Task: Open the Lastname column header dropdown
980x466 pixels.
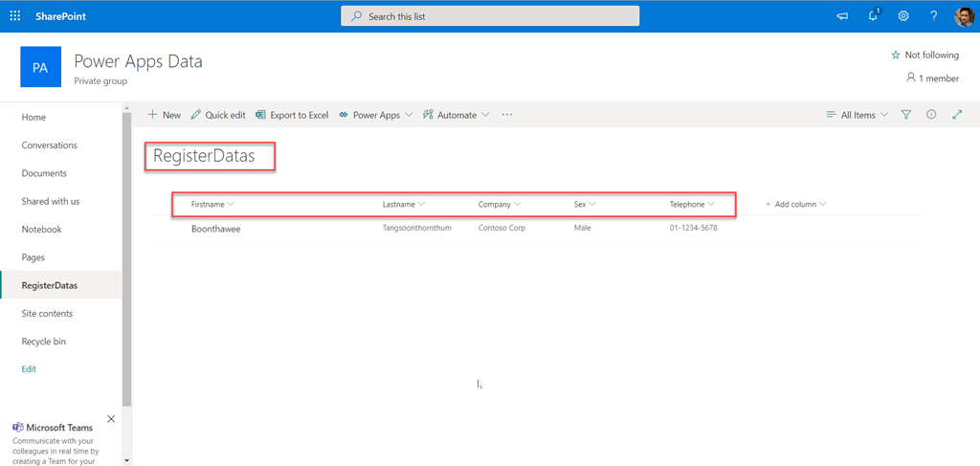Action: click(405, 204)
